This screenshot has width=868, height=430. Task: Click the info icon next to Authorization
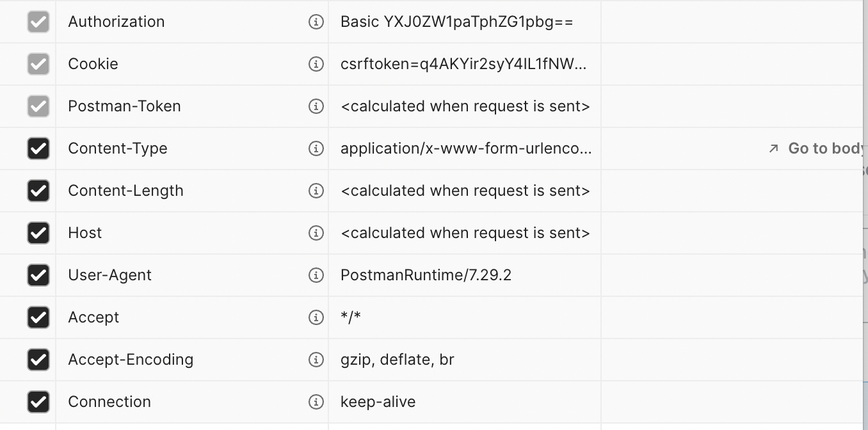(x=316, y=22)
